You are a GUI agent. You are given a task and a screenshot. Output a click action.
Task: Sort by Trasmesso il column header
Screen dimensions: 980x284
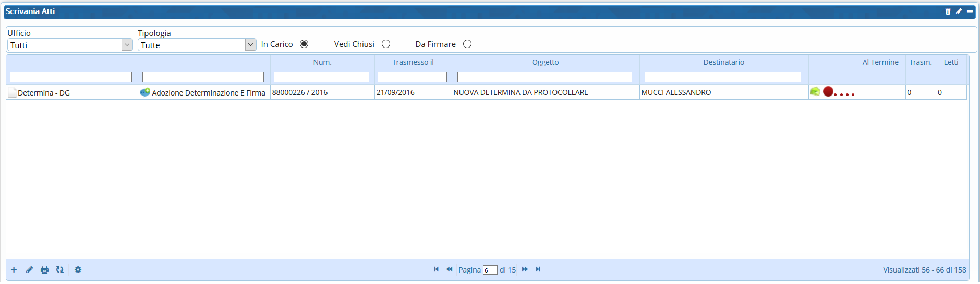tap(413, 62)
